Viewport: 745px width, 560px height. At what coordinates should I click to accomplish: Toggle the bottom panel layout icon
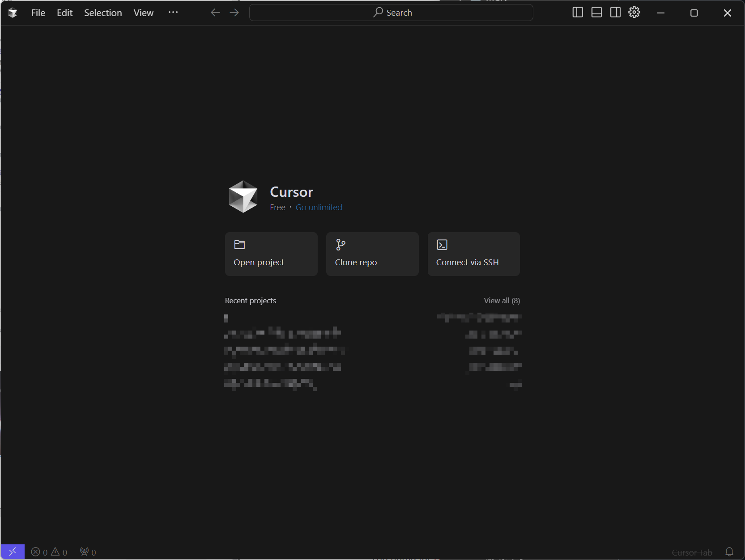click(x=596, y=13)
